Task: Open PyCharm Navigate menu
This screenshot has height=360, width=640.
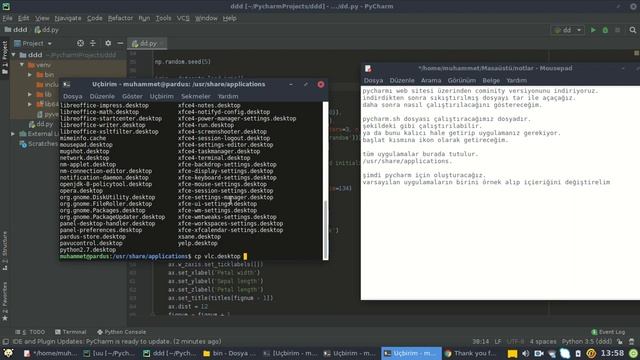Action: pos(68,18)
